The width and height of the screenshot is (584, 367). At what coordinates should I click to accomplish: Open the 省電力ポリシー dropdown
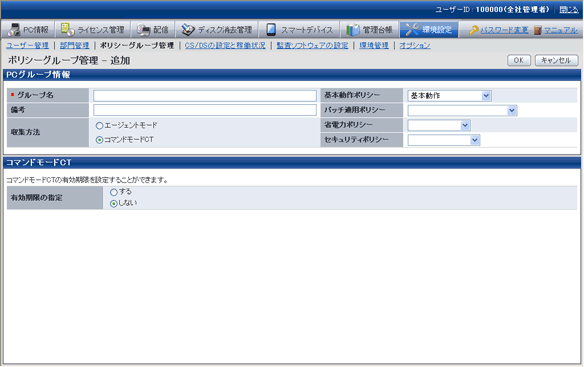439,125
